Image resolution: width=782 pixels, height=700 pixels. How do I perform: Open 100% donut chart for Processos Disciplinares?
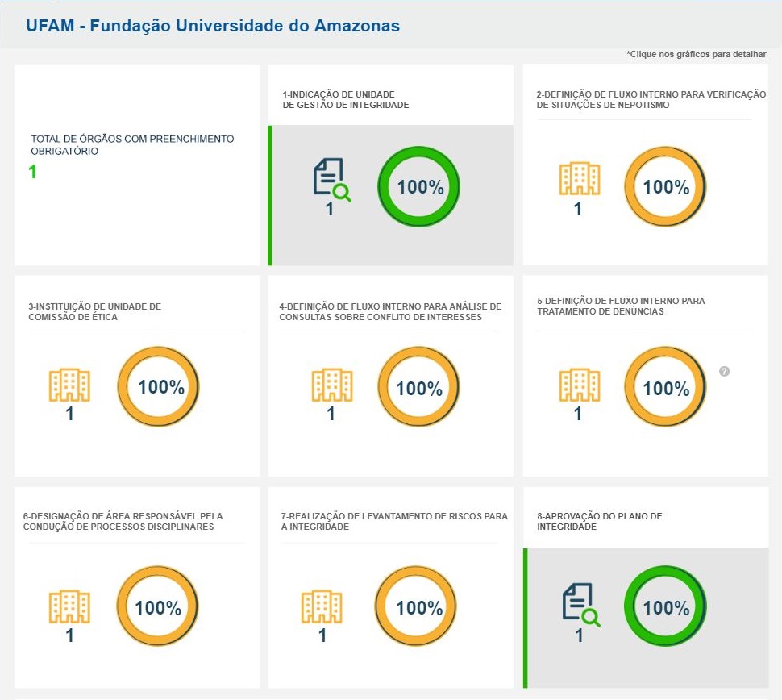[157, 606]
